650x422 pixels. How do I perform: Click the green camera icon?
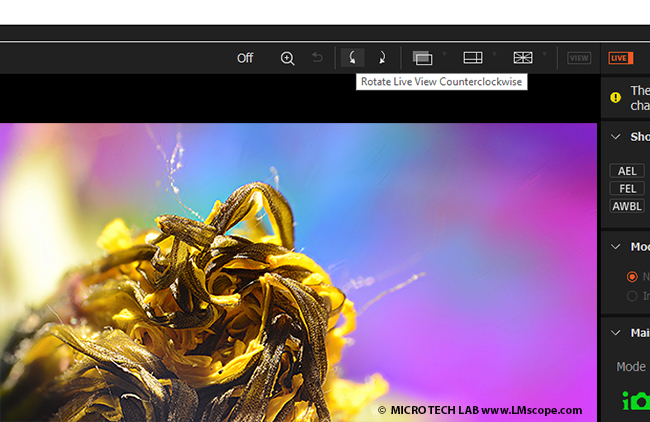(x=635, y=401)
